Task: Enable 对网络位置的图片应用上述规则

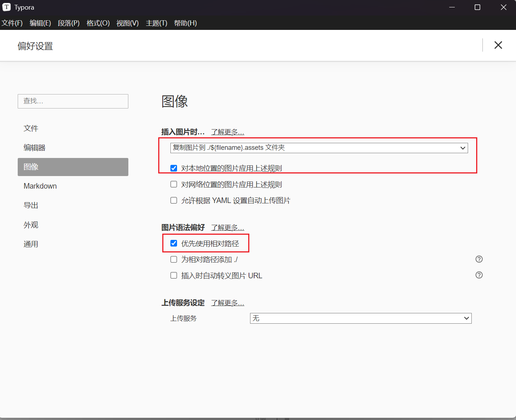Action: (x=174, y=184)
